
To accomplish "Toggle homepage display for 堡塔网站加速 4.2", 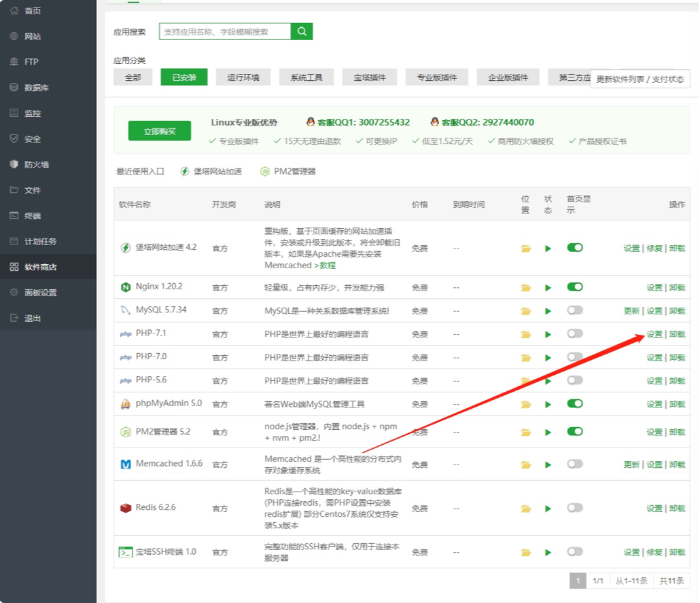I will [x=574, y=248].
